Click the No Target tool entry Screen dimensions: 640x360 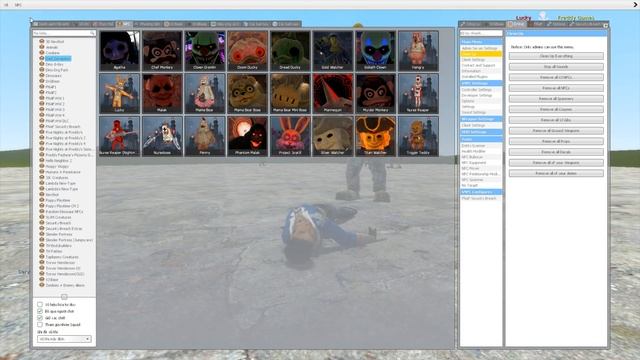[481, 185]
